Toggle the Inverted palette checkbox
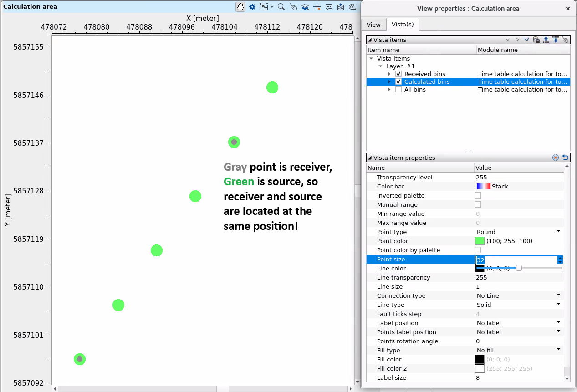 [x=478, y=195]
